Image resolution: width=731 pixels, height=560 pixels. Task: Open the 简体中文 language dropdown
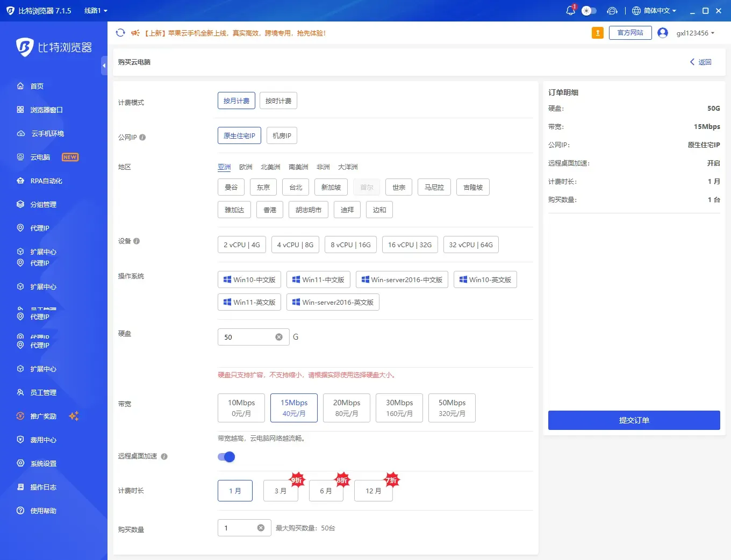click(x=654, y=11)
